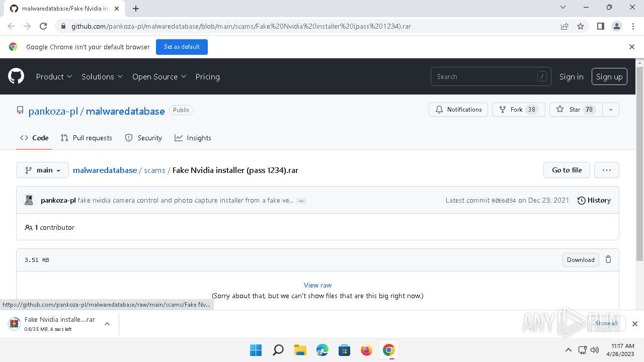Click the Sign in link

[571, 76]
